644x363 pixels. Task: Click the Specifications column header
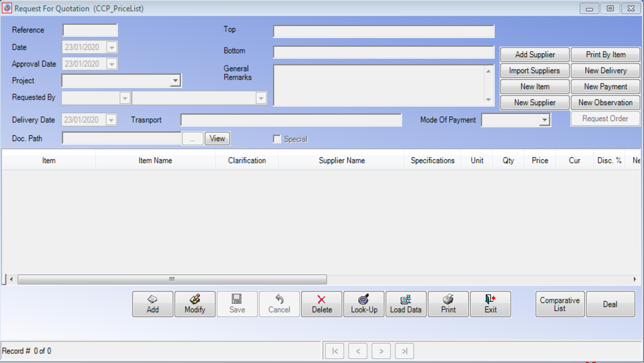click(433, 161)
